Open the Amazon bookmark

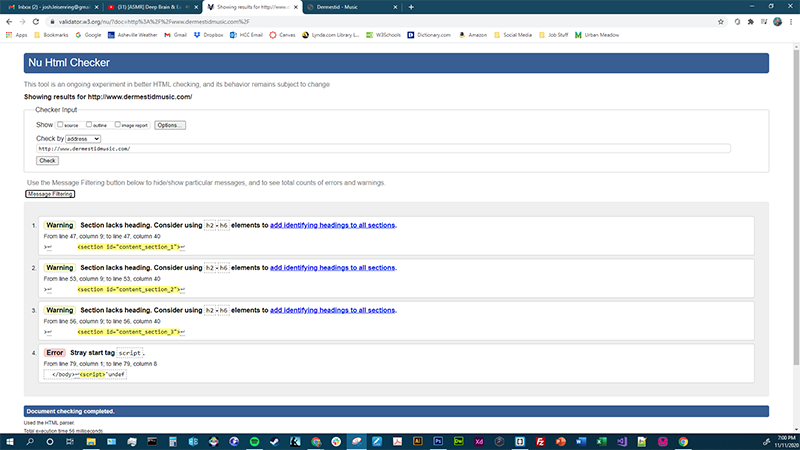(x=472, y=35)
